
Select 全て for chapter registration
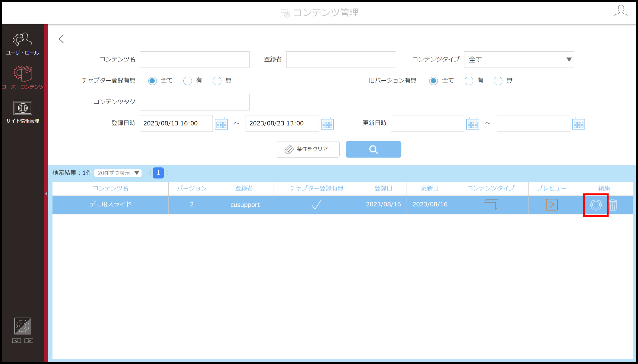[152, 81]
